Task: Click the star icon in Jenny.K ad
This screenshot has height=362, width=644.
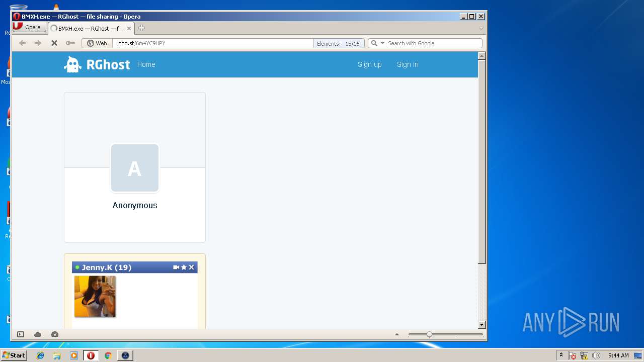Action: point(184,267)
